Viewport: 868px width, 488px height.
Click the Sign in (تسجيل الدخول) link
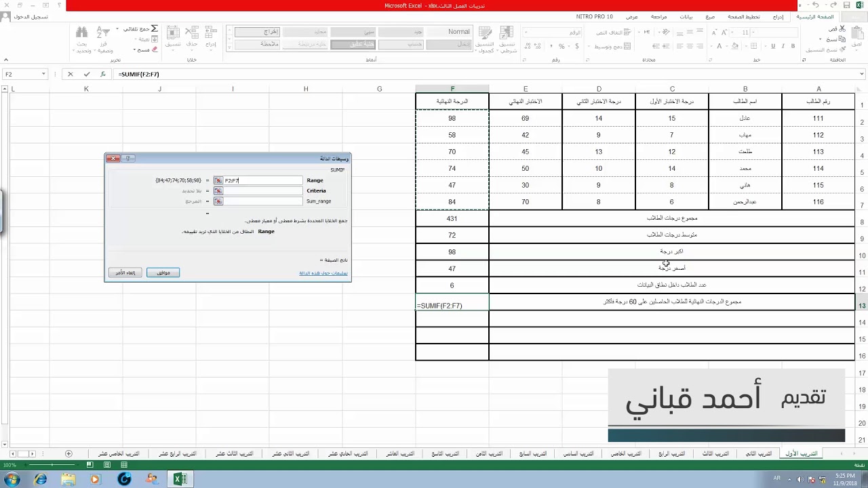[31, 16]
